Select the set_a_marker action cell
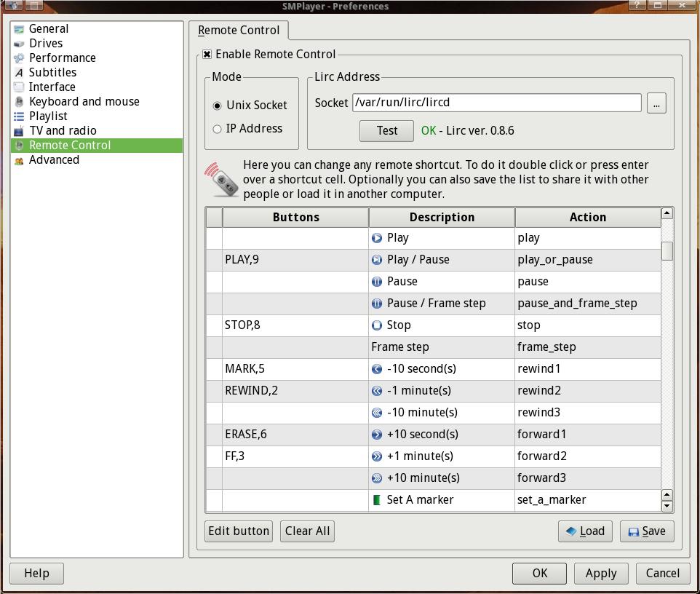The image size is (700, 594). pyautogui.click(x=588, y=500)
